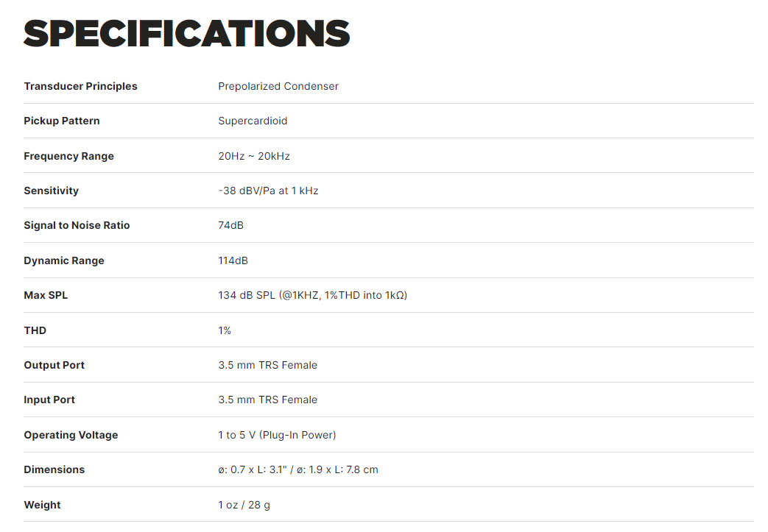Click the 20Hz ~ 20kHz value
This screenshot has height=532, width=768.
point(254,156)
